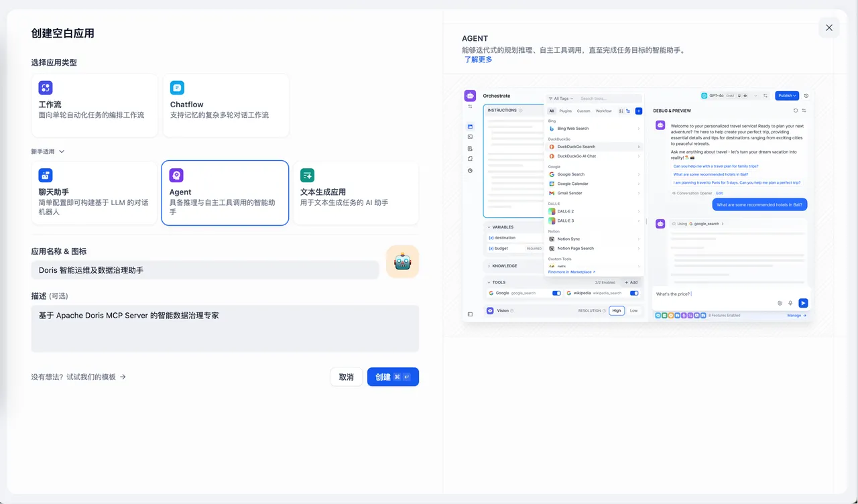Click the 创建空白应用 dialog title
The height and width of the screenshot is (504, 858).
(x=62, y=34)
